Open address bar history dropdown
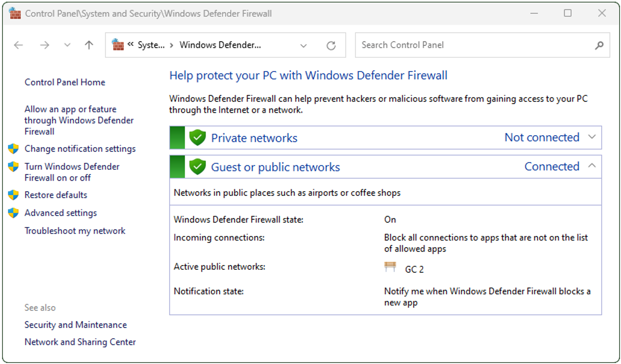Screen dimensions: 621x364 click(304, 45)
